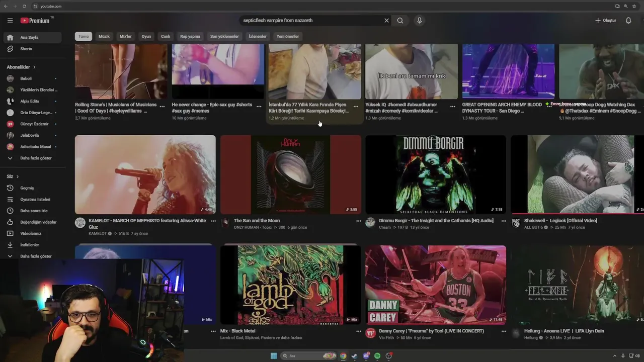Open the hamburger guide menu
Screen dimensions: 644x362
pos(10,21)
